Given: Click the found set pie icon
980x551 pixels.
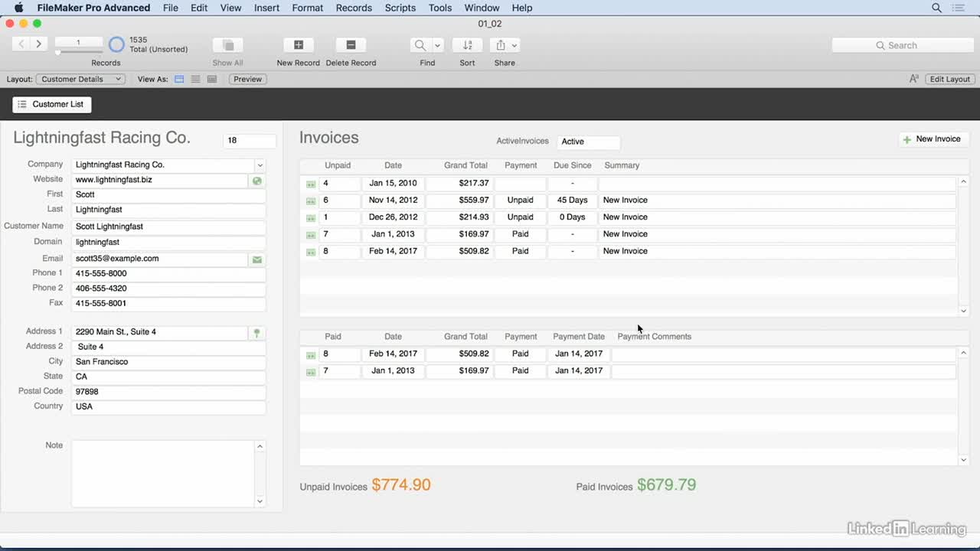Looking at the screenshot, I should pyautogui.click(x=116, y=44).
